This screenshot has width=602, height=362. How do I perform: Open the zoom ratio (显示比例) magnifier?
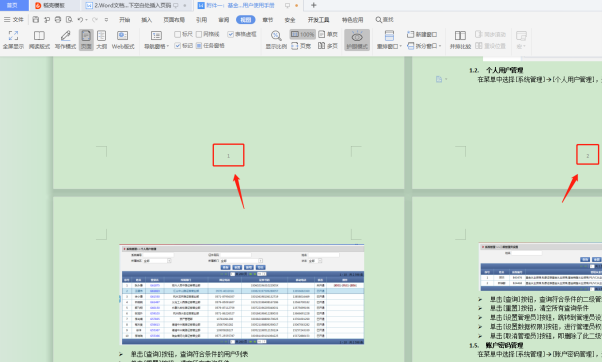[276, 40]
